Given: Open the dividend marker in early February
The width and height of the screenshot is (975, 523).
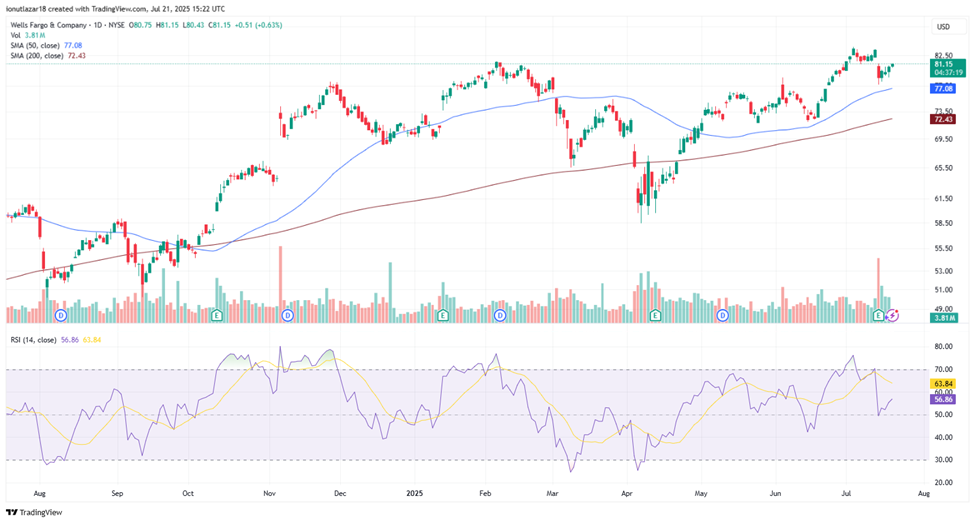Looking at the screenshot, I should [x=500, y=315].
